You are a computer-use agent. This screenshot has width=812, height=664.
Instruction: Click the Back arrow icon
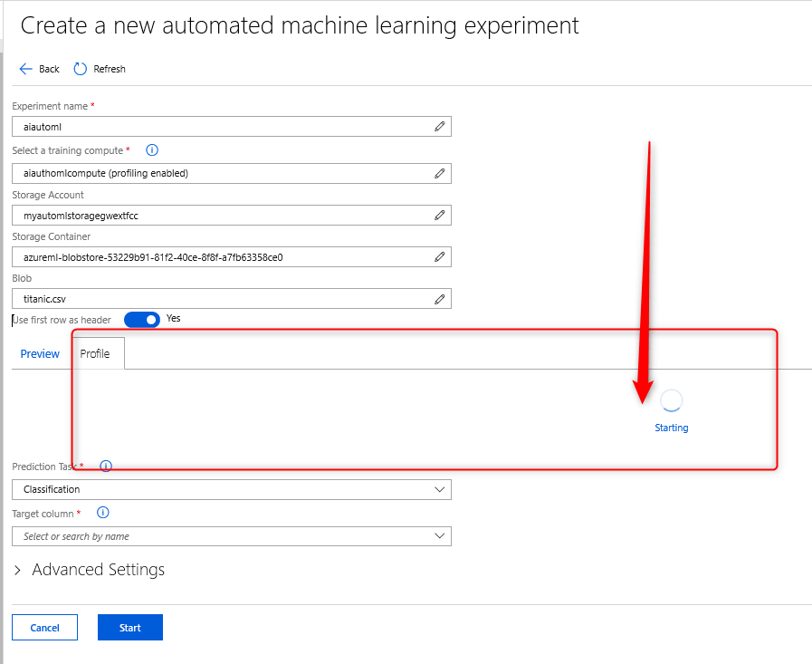pyautogui.click(x=26, y=69)
